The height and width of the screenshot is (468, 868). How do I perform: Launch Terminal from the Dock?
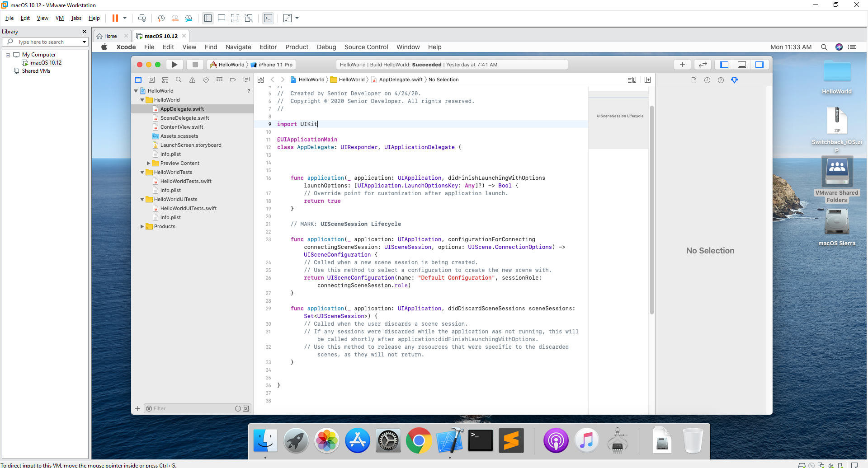pos(480,440)
